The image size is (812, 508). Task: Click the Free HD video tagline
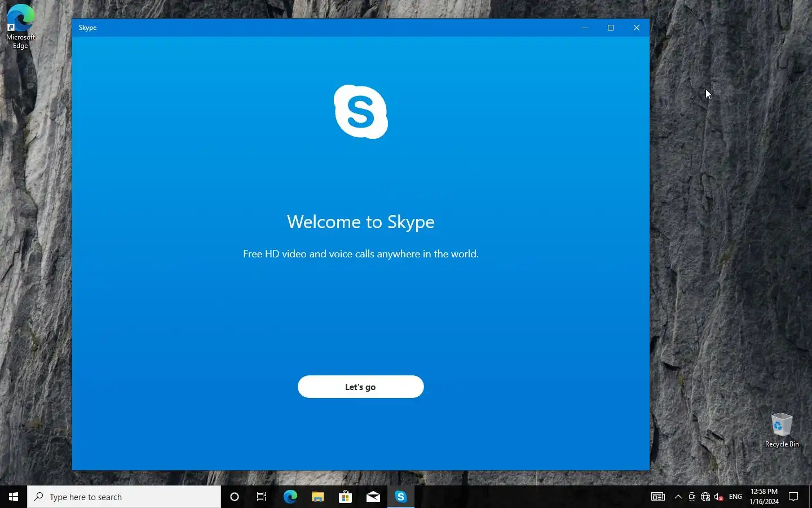tap(361, 254)
